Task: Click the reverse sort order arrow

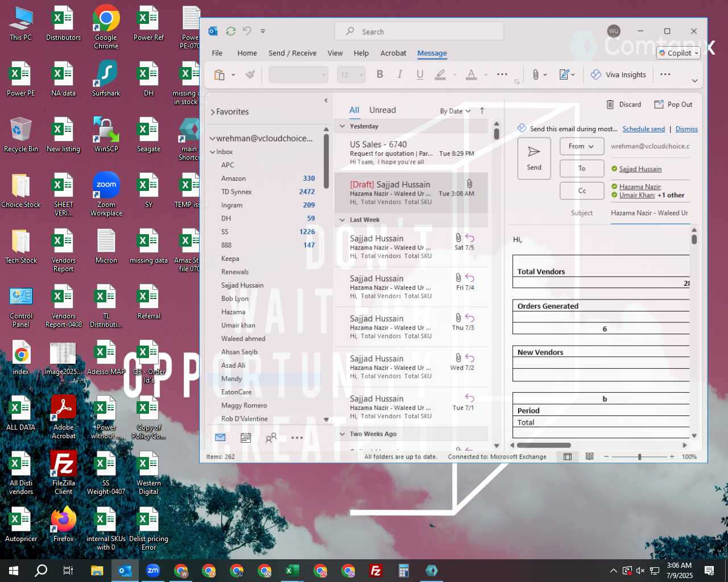Action: [482, 111]
